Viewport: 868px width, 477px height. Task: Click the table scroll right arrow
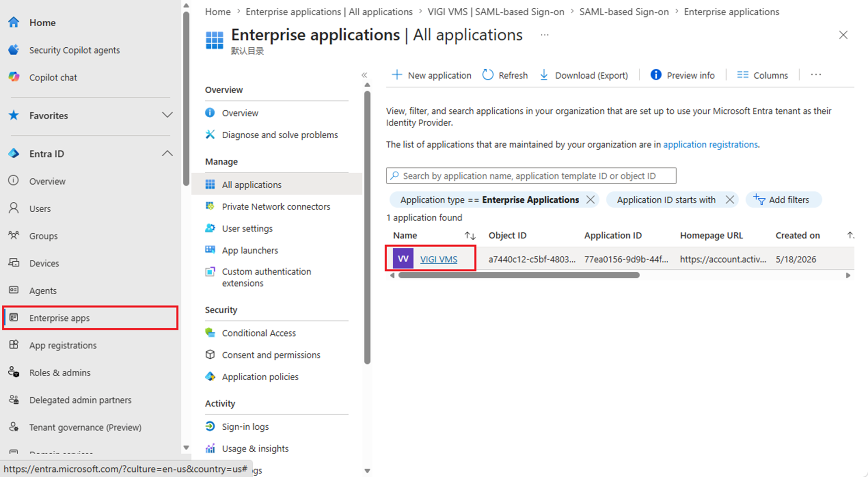click(x=848, y=275)
